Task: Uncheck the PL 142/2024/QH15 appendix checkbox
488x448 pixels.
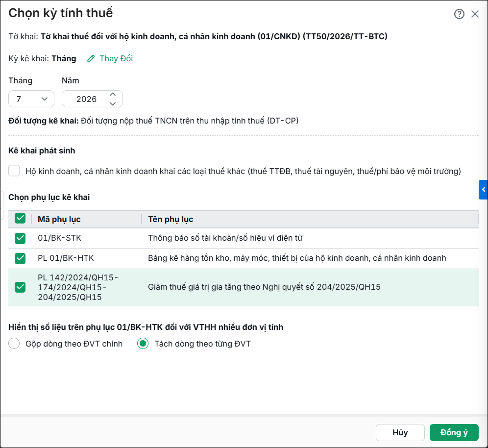Action: [20, 287]
